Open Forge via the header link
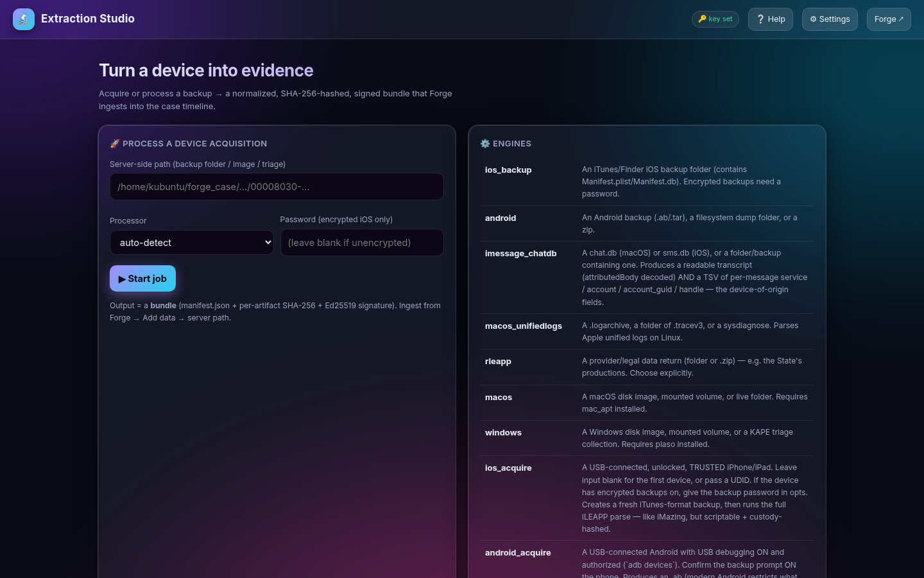Screen dimensions: 924x578 click(x=889, y=19)
